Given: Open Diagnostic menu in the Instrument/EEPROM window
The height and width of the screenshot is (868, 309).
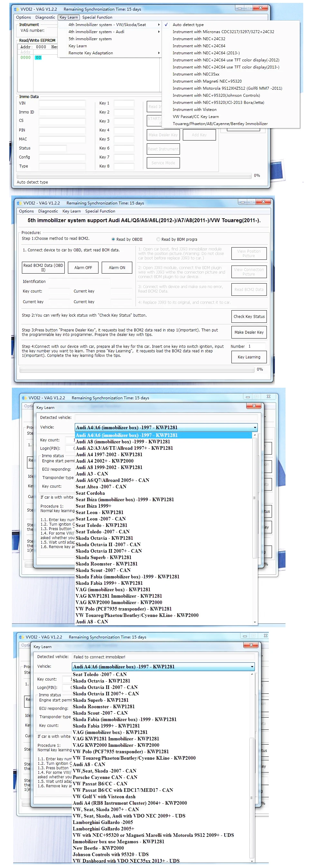Looking at the screenshot, I should [x=45, y=17].
